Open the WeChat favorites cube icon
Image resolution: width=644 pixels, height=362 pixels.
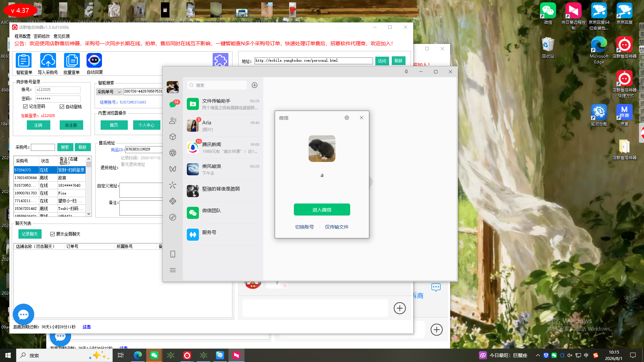(x=173, y=137)
